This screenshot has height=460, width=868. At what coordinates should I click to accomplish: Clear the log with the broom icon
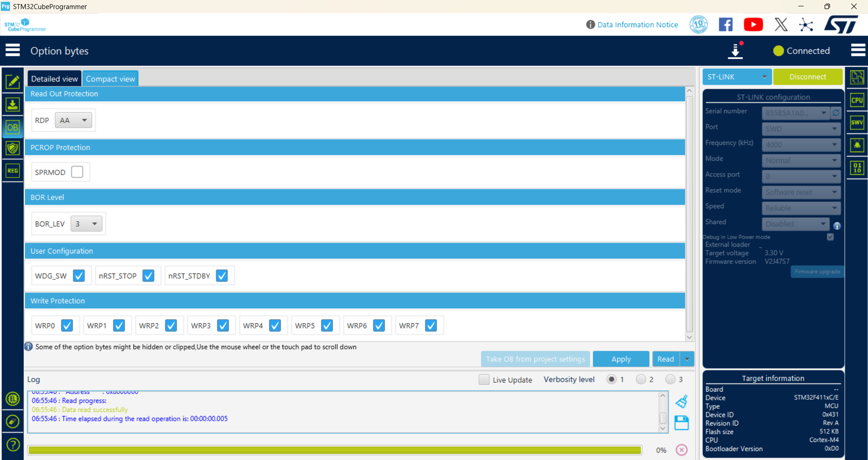(x=681, y=402)
